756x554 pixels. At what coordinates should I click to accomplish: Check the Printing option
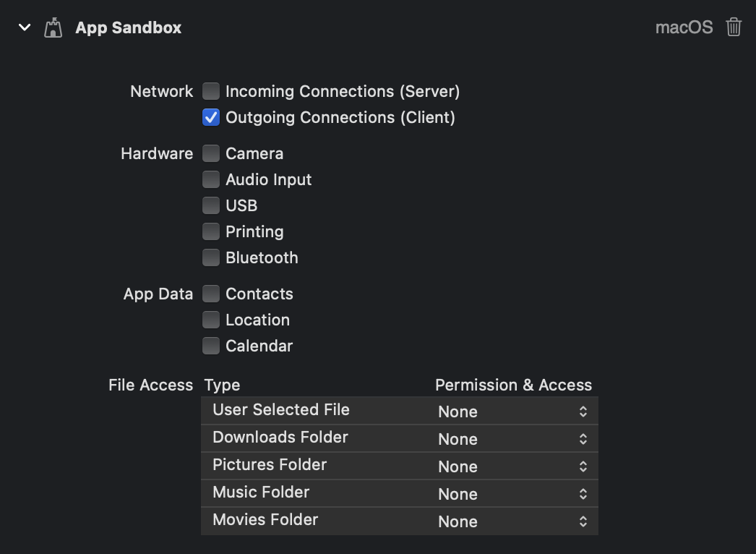coord(211,231)
